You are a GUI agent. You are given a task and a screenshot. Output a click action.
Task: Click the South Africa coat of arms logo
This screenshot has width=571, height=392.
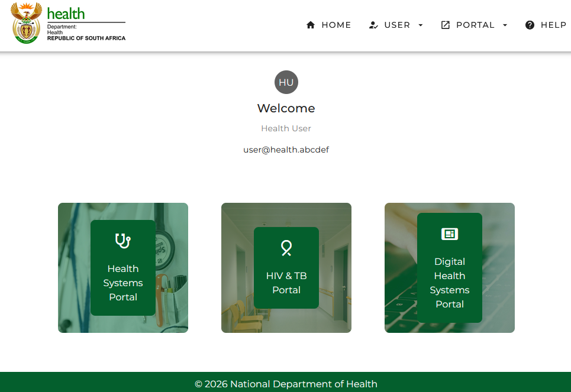(x=26, y=23)
